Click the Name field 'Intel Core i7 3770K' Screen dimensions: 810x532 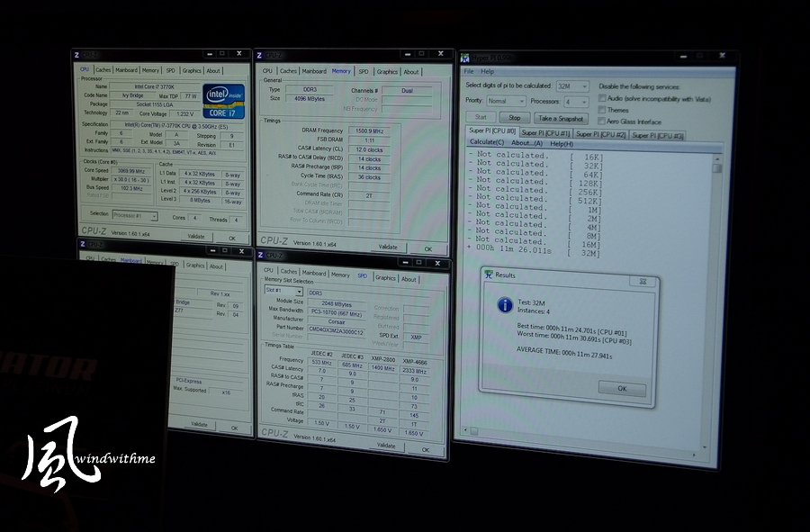tap(155, 86)
